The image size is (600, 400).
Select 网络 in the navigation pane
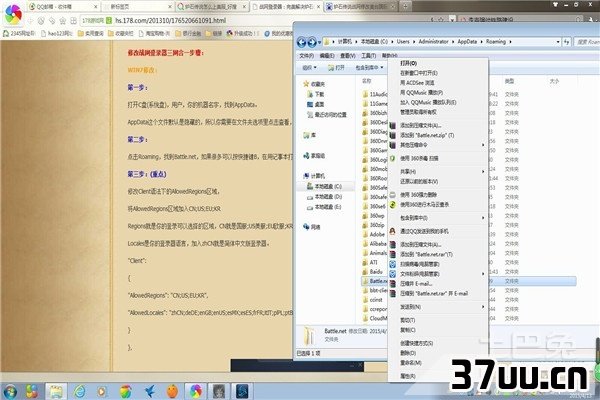(x=311, y=227)
